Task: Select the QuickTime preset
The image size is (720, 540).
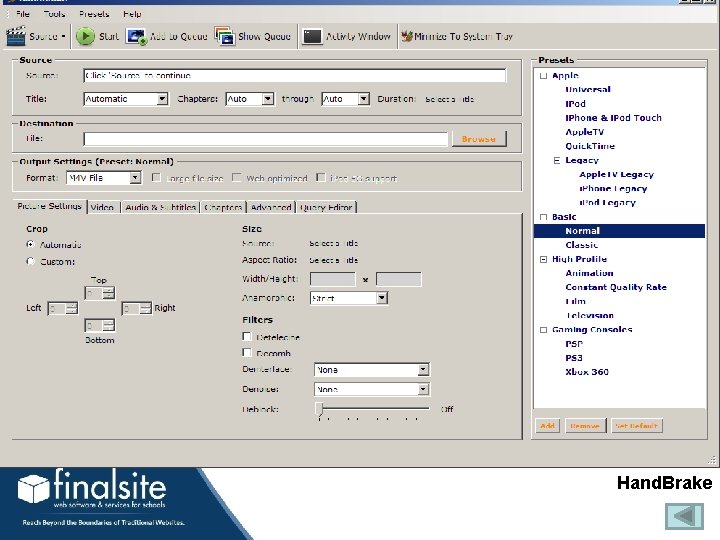Action: pyautogui.click(x=590, y=146)
